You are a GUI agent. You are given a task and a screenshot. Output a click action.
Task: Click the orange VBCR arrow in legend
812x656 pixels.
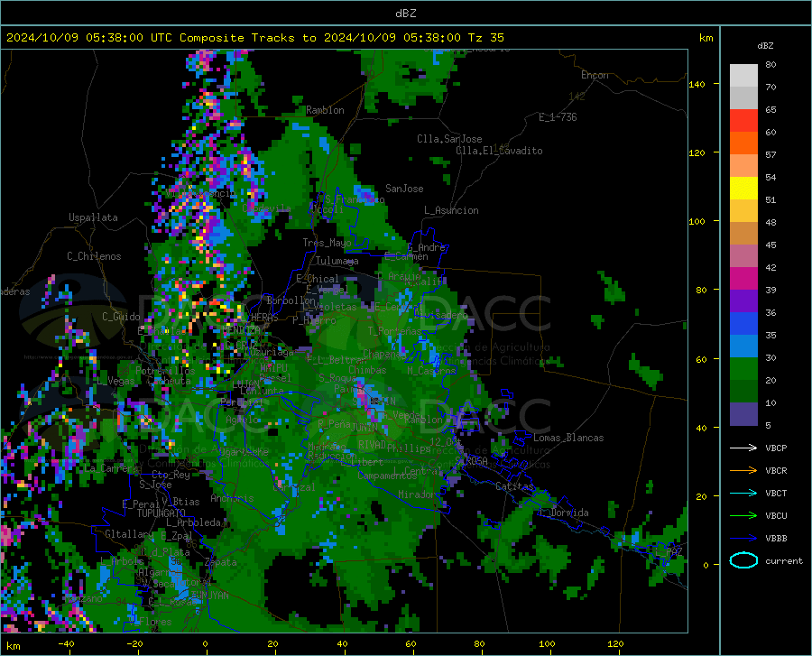pyautogui.click(x=743, y=471)
